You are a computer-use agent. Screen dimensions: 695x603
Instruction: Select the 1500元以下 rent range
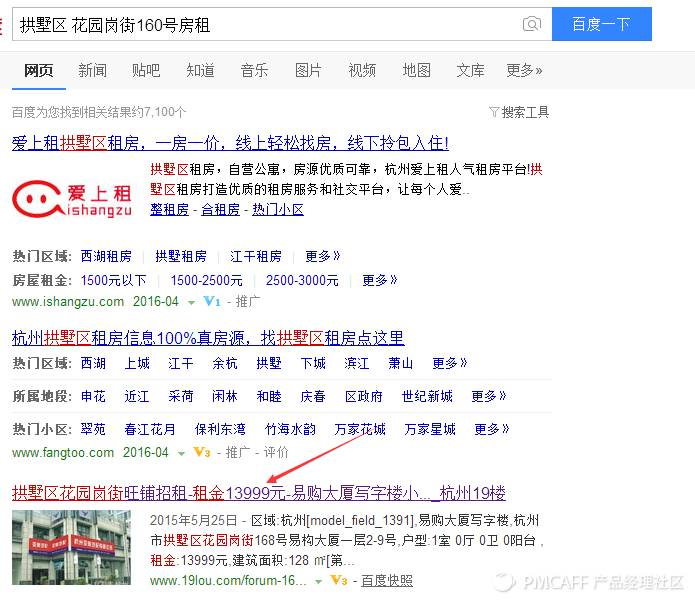(x=113, y=280)
